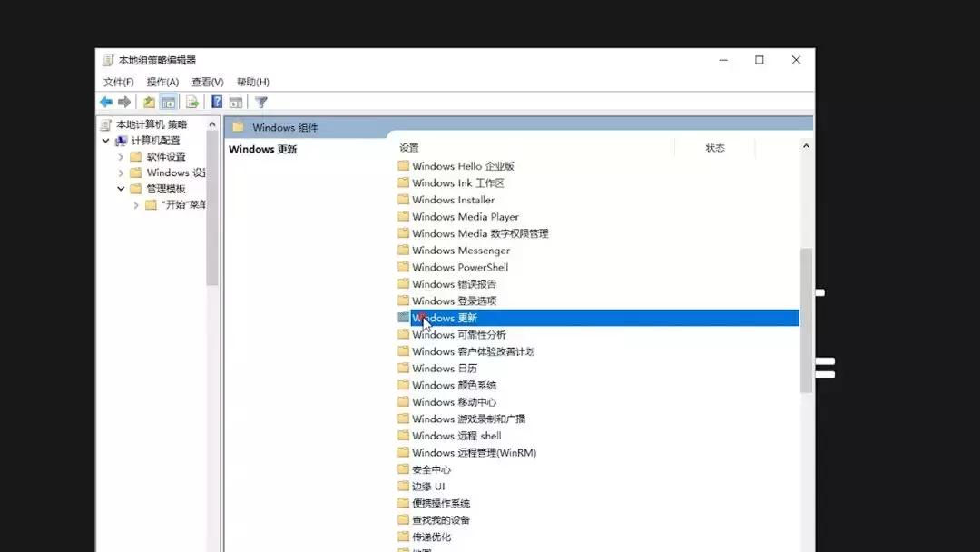Click the right panel vertical scrollbar up arrow
980x552 pixels.
806,144
